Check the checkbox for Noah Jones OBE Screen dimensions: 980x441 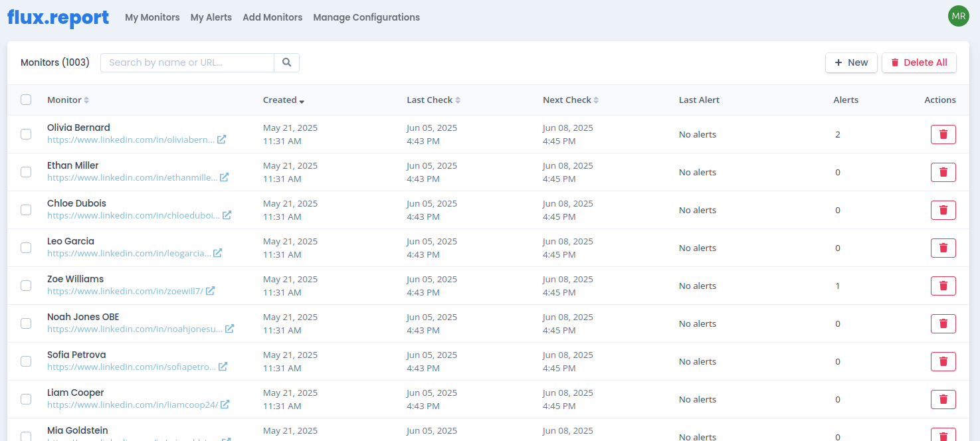click(26, 323)
